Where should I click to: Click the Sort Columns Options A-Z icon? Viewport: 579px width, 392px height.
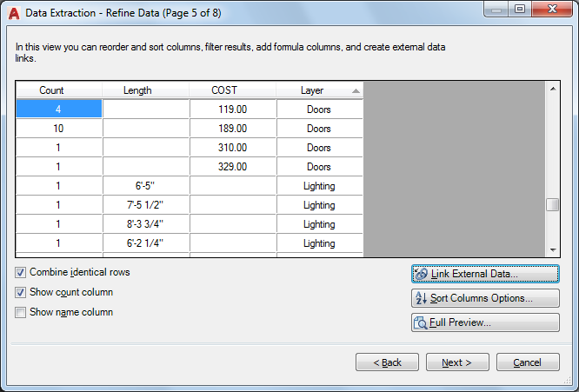point(421,298)
